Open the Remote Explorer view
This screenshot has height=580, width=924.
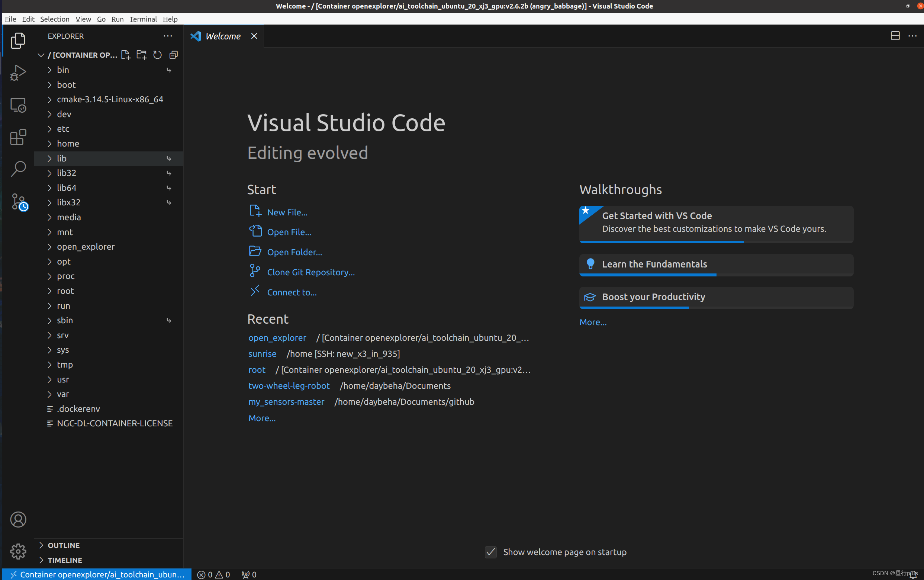(18, 105)
